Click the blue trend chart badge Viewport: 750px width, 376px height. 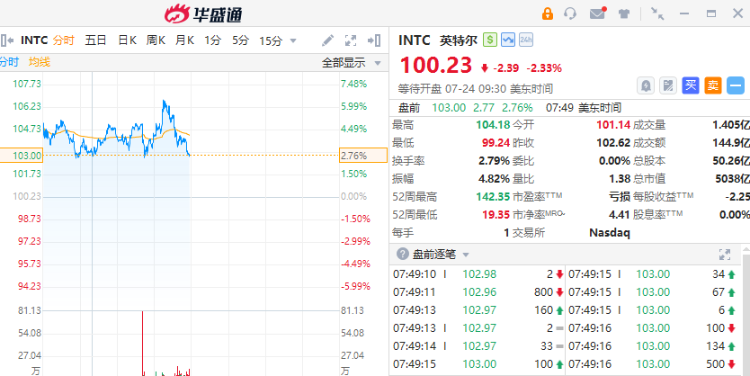tap(507, 40)
